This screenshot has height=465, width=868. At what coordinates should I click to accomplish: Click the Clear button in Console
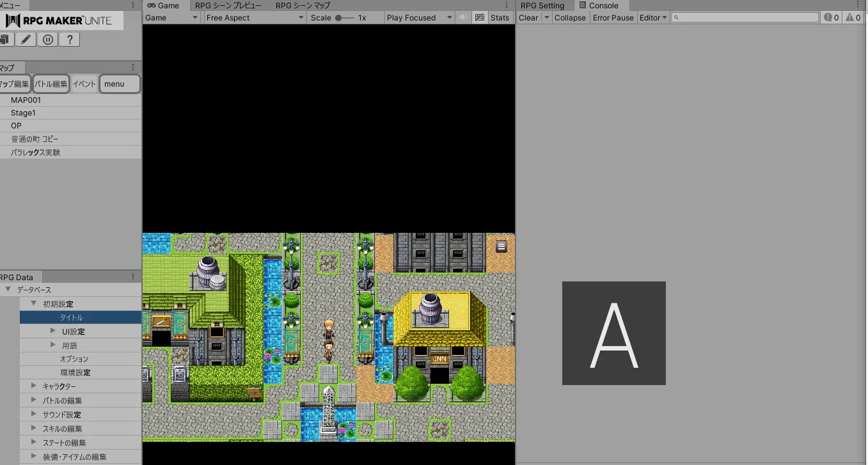click(x=528, y=18)
